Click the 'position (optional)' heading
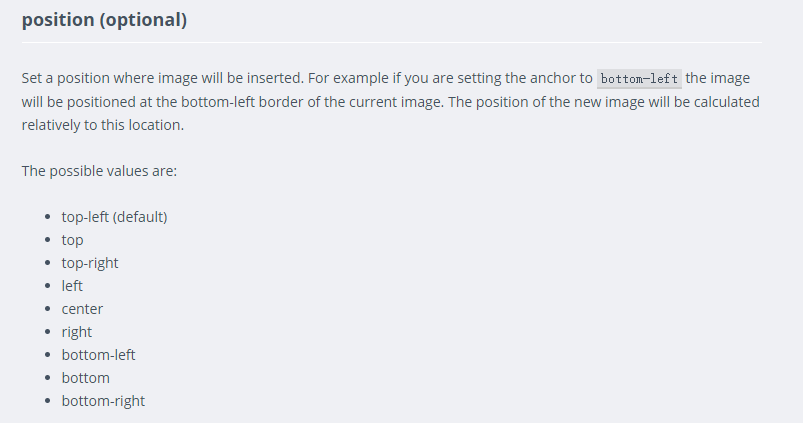The width and height of the screenshot is (803, 423). 104,20
